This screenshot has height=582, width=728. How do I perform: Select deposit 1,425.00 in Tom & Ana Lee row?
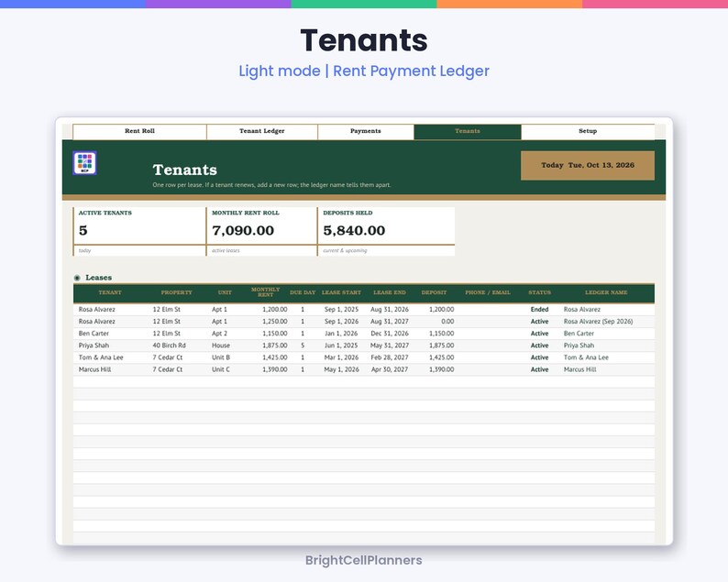[442, 357]
